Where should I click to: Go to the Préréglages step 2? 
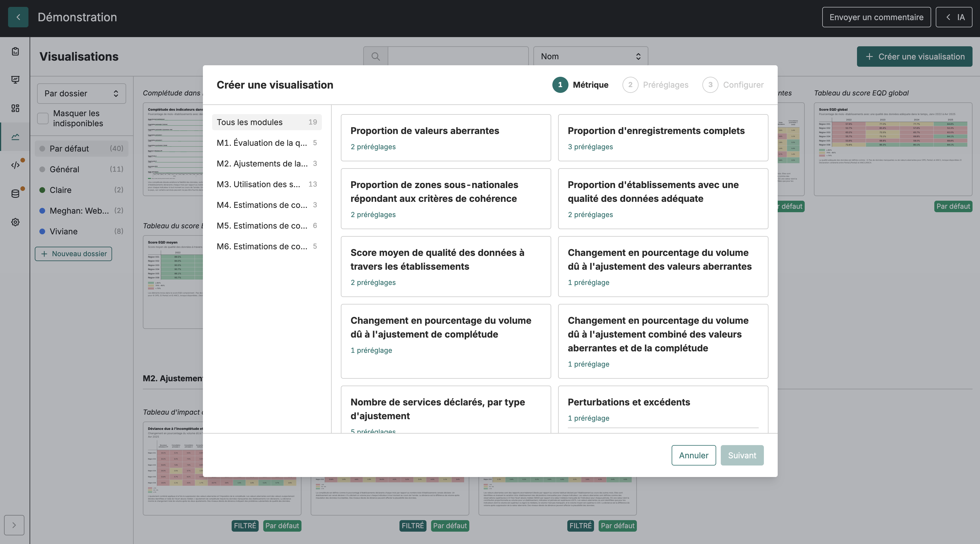(x=655, y=85)
